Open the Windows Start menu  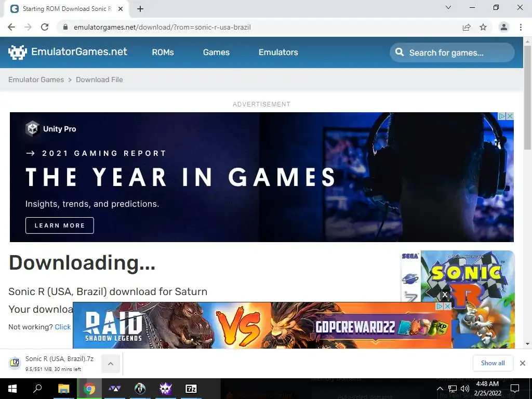(12, 389)
